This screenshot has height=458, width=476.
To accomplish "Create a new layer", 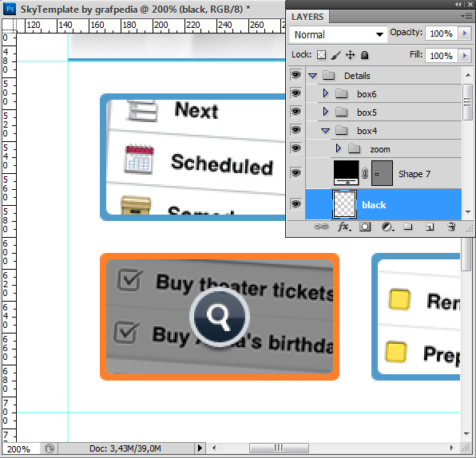I will (x=430, y=227).
